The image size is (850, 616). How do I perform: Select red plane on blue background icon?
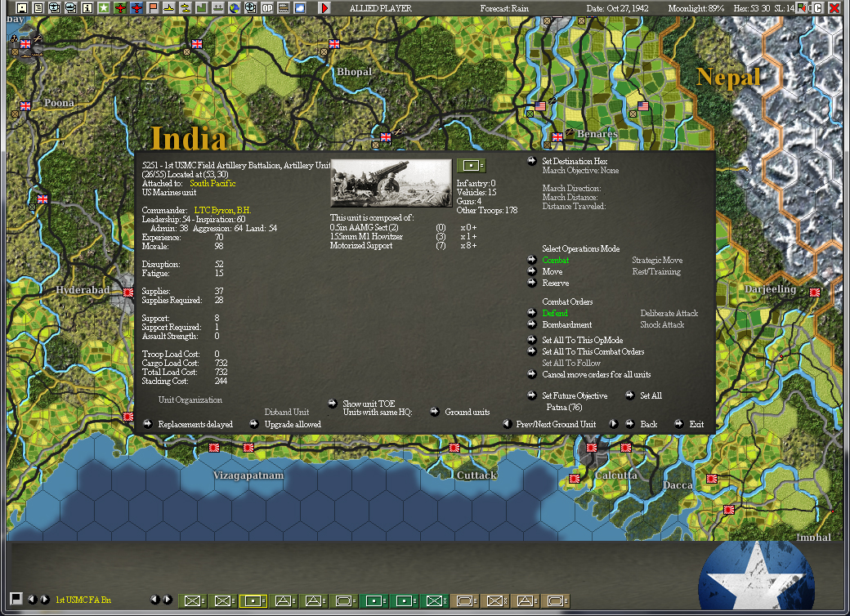point(136,8)
